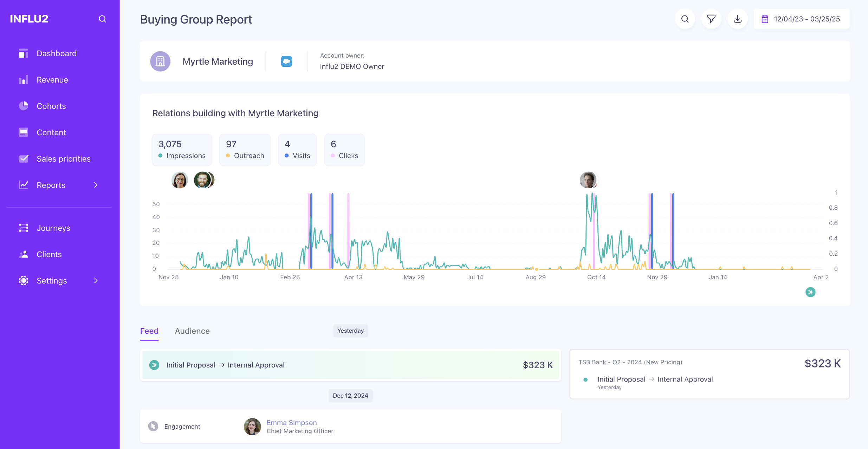Open the filter options icon
The width and height of the screenshot is (868, 449).
click(711, 19)
